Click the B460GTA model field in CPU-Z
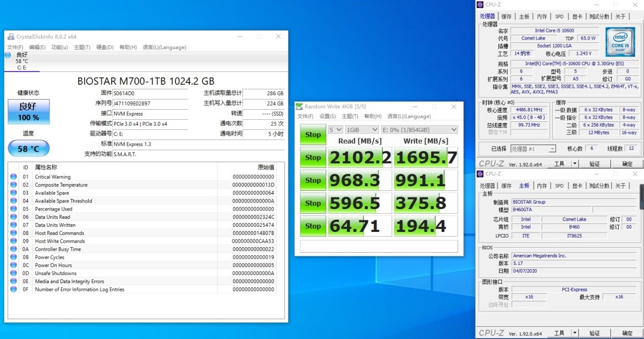 (551, 210)
